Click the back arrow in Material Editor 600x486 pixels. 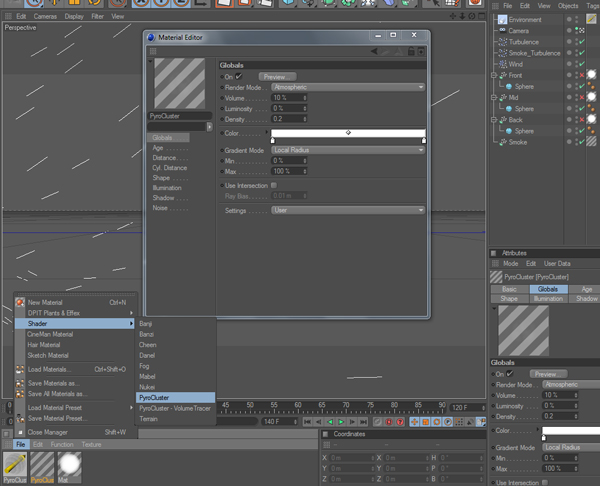click(375, 51)
